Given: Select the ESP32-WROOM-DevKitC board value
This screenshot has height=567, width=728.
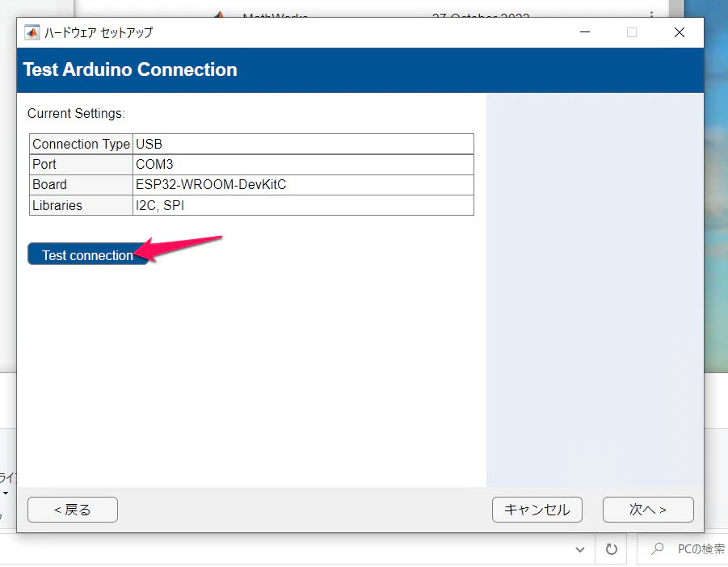Looking at the screenshot, I should point(303,185).
